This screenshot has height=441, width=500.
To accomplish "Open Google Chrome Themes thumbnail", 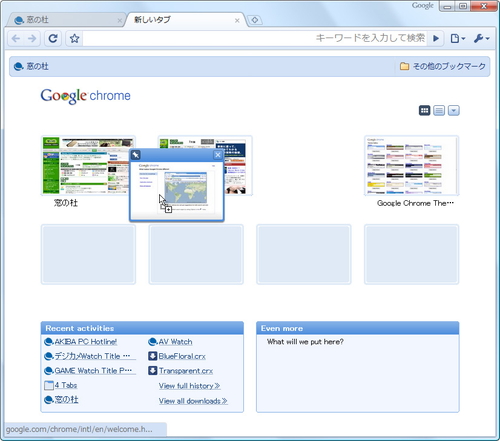I will click(411, 165).
